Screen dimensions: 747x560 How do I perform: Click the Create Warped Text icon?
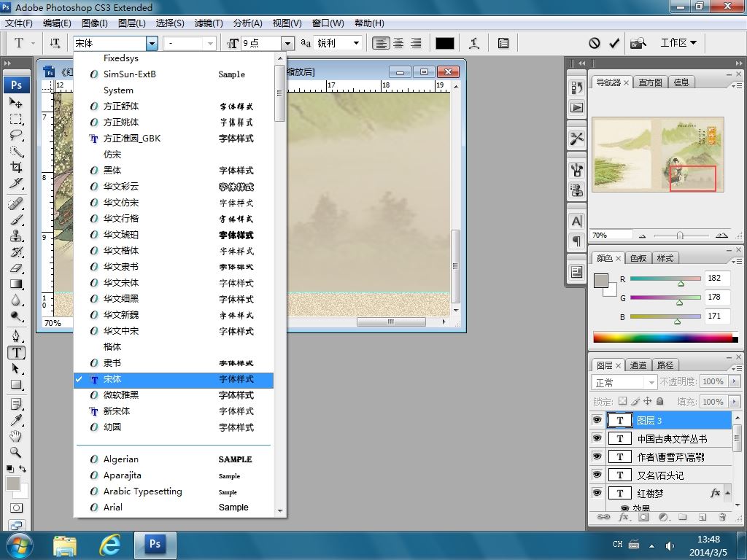pos(474,43)
